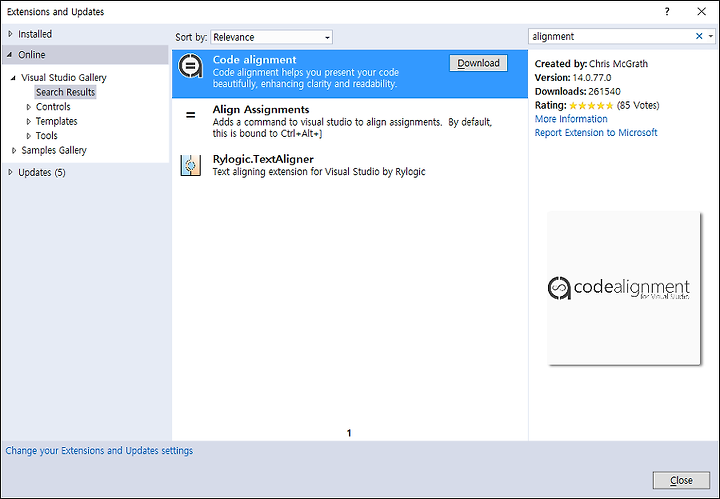This screenshot has height=499, width=720.
Task: Collapse the Online category
Action: point(10,55)
